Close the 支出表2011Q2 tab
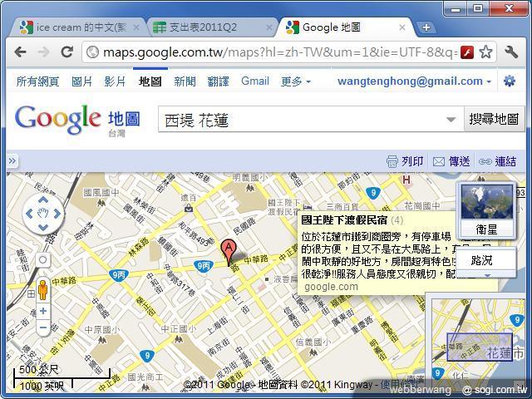This screenshot has height=399, width=532. (268, 27)
